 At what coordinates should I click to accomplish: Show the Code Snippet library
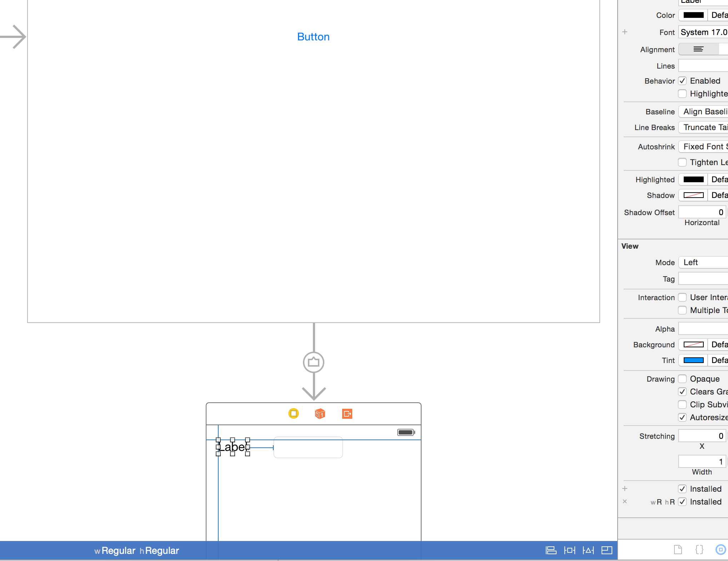tap(699, 550)
